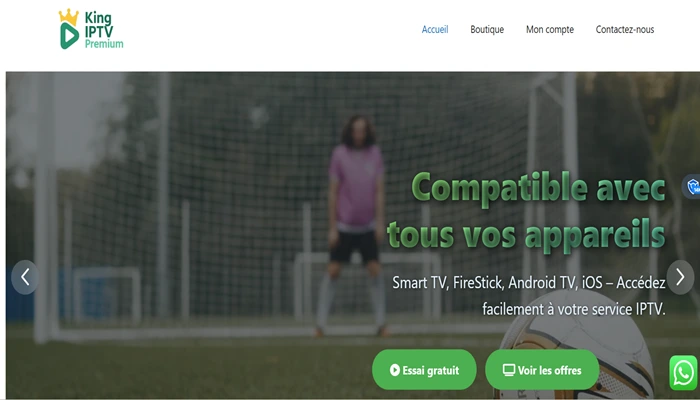Advance carousel with right arrow
The image size is (700, 400).
tap(680, 277)
